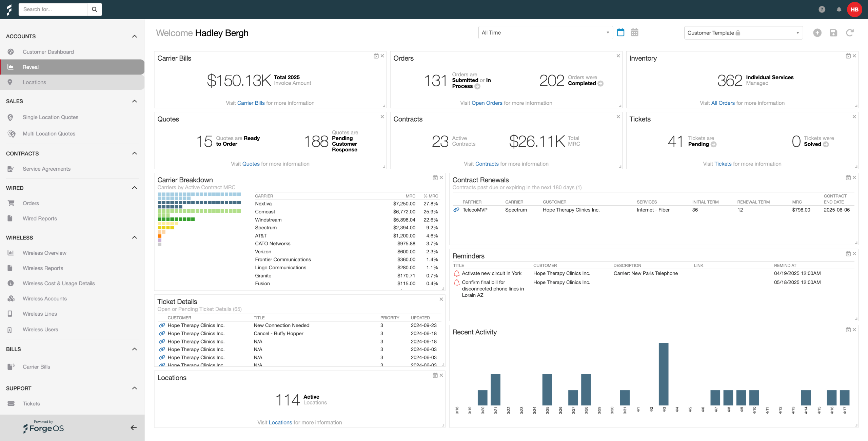Click the add widget plus icon
868x441 pixels.
(x=817, y=33)
